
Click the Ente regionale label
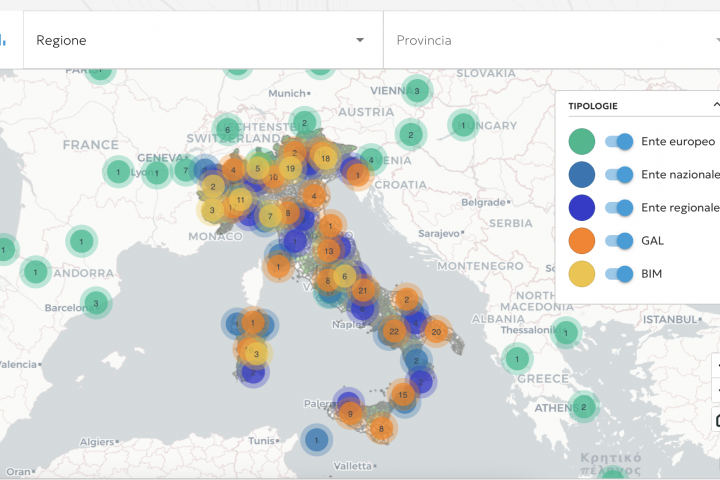click(680, 207)
